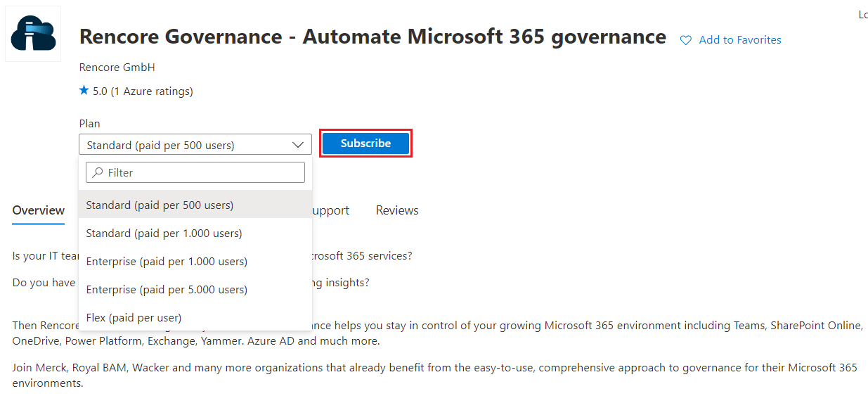This screenshot has height=396, width=868.
Task: Choose Standard (paid per 1.000 users) plan
Action: (195, 233)
